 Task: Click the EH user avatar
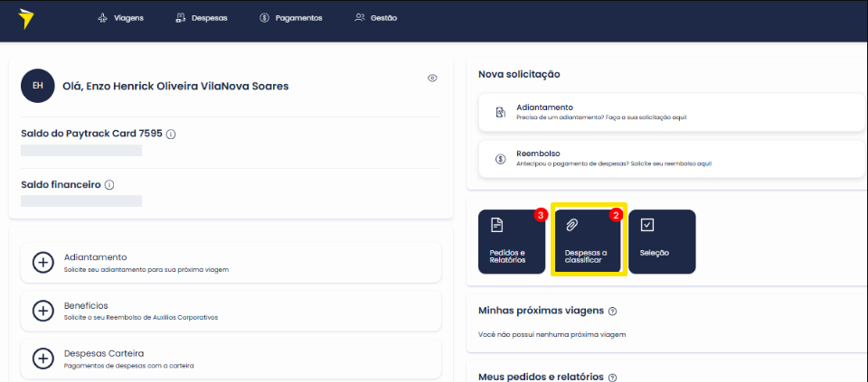(38, 86)
